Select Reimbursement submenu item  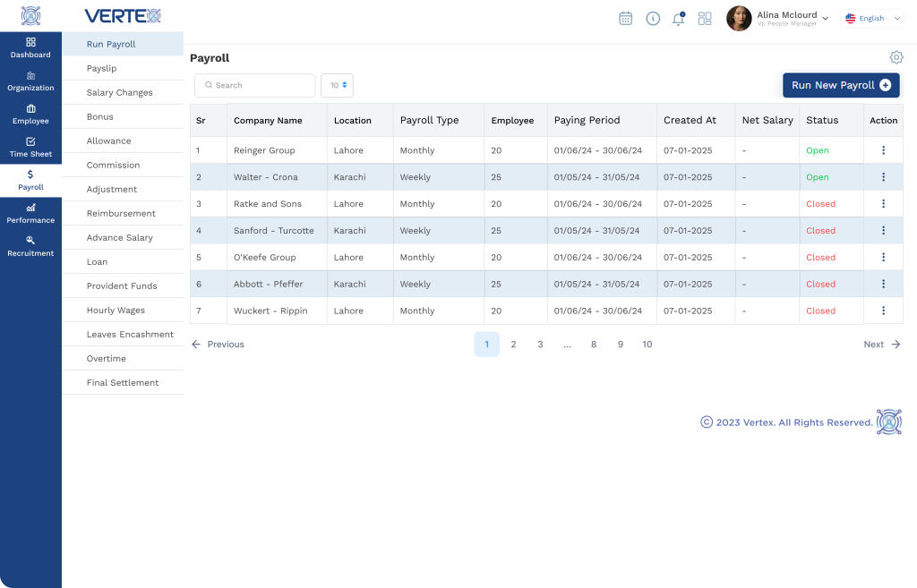click(123, 213)
